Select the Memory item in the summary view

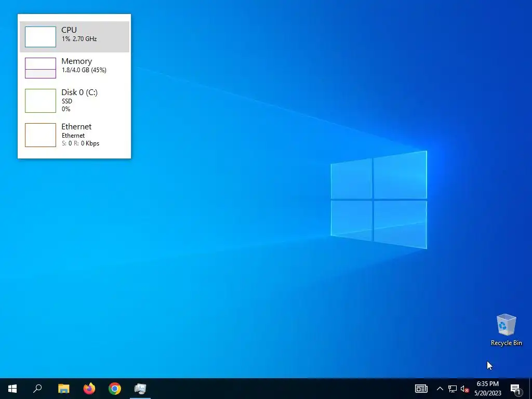tap(74, 68)
